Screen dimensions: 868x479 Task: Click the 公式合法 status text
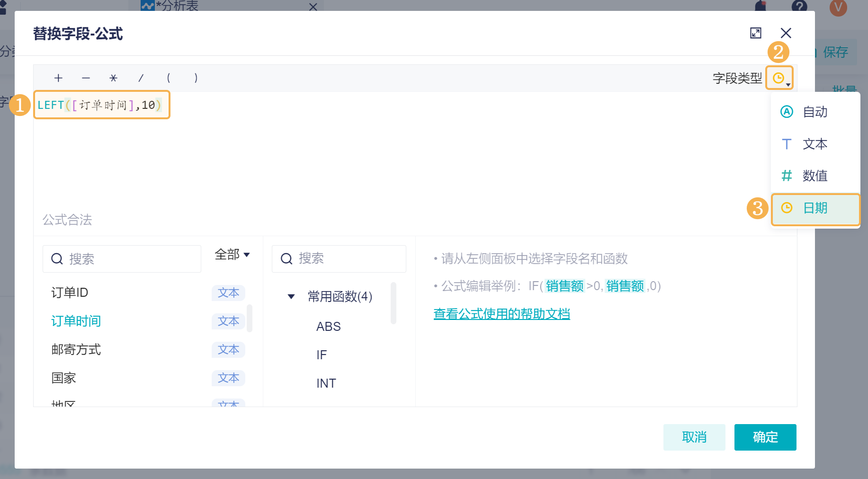tap(67, 220)
